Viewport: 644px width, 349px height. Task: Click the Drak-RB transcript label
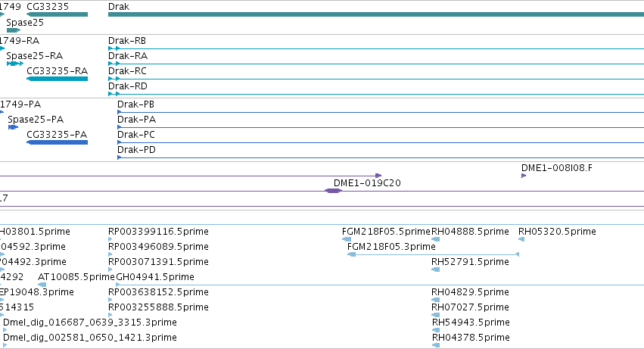click(x=127, y=41)
